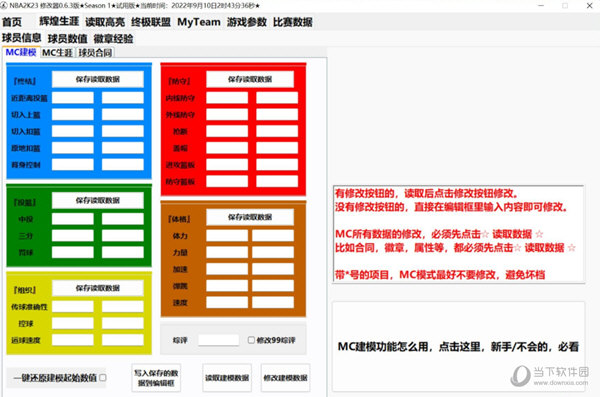The width and height of the screenshot is (600, 397).
Task: Click the 修改建模数据 button
Action: click(285, 378)
